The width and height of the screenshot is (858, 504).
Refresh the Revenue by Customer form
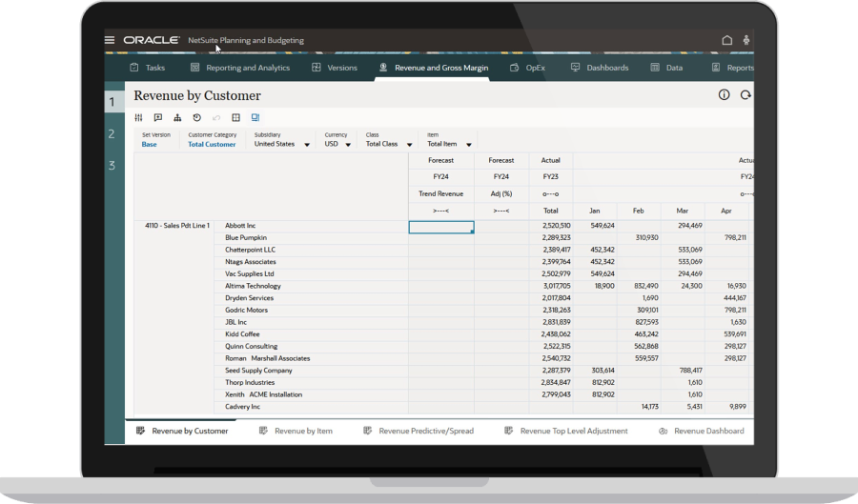click(746, 95)
